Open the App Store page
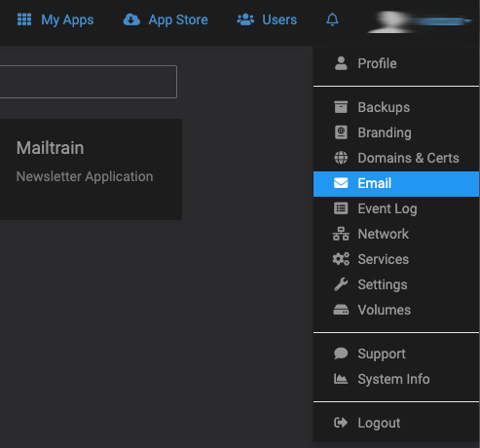480x448 pixels. [166, 19]
